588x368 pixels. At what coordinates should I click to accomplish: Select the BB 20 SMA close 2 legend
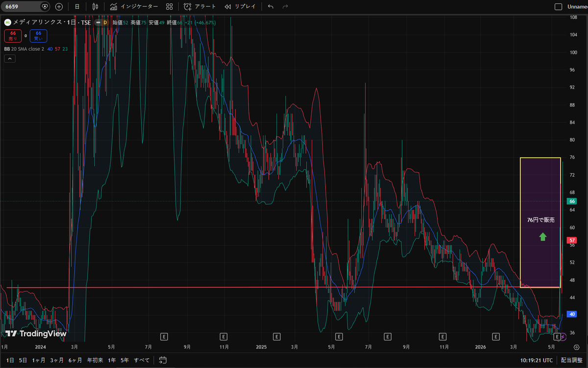tap(24, 49)
